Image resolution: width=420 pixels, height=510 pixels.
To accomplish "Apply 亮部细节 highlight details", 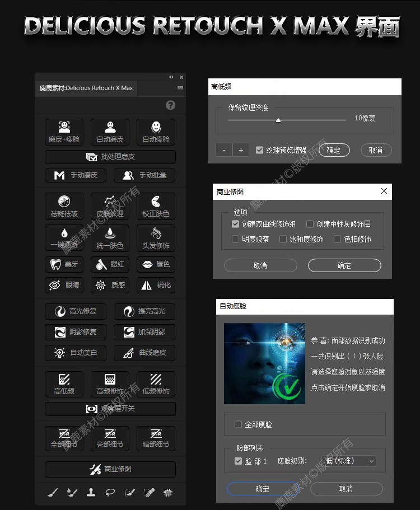I will click(110, 438).
